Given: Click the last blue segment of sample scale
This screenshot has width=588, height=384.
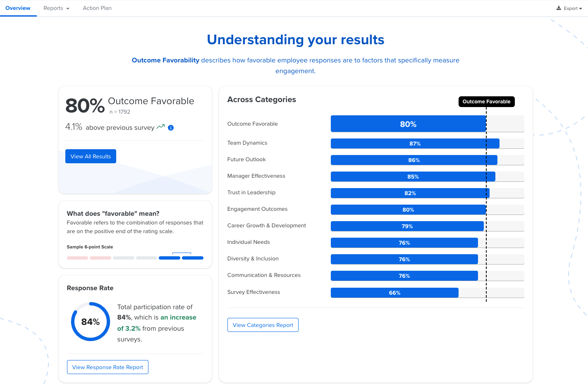Looking at the screenshot, I should (x=193, y=258).
